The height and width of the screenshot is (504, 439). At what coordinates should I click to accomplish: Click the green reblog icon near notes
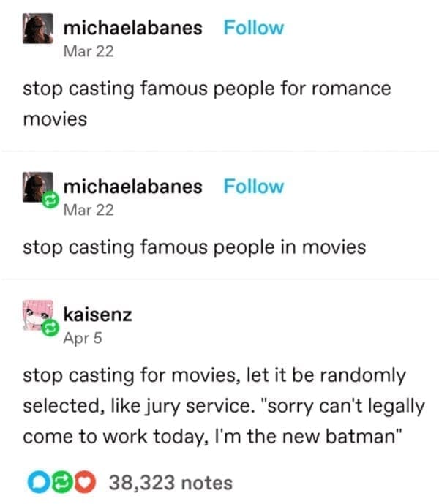click(x=62, y=482)
